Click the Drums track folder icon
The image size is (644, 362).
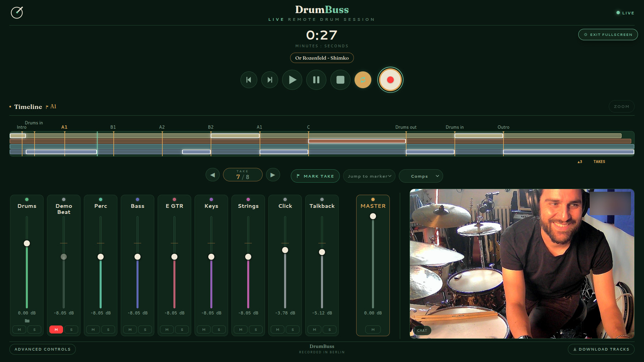[x=27, y=321]
